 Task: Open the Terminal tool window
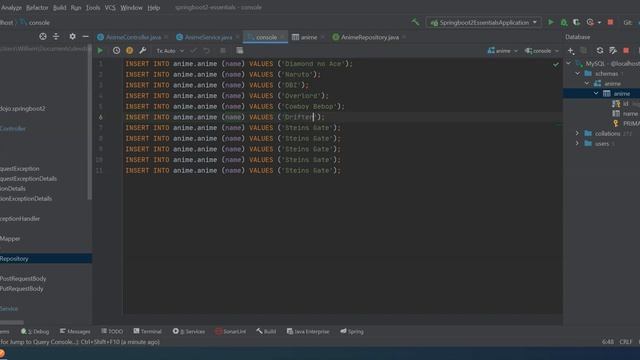[x=147, y=331]
